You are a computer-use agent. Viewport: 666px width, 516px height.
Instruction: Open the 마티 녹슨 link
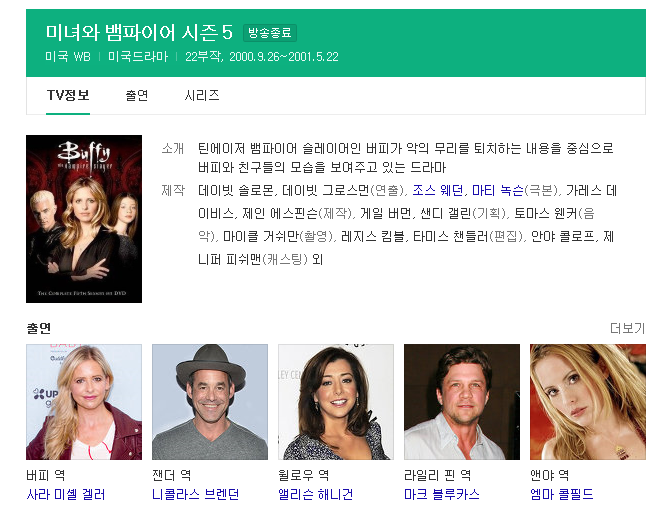pos(498,191)
